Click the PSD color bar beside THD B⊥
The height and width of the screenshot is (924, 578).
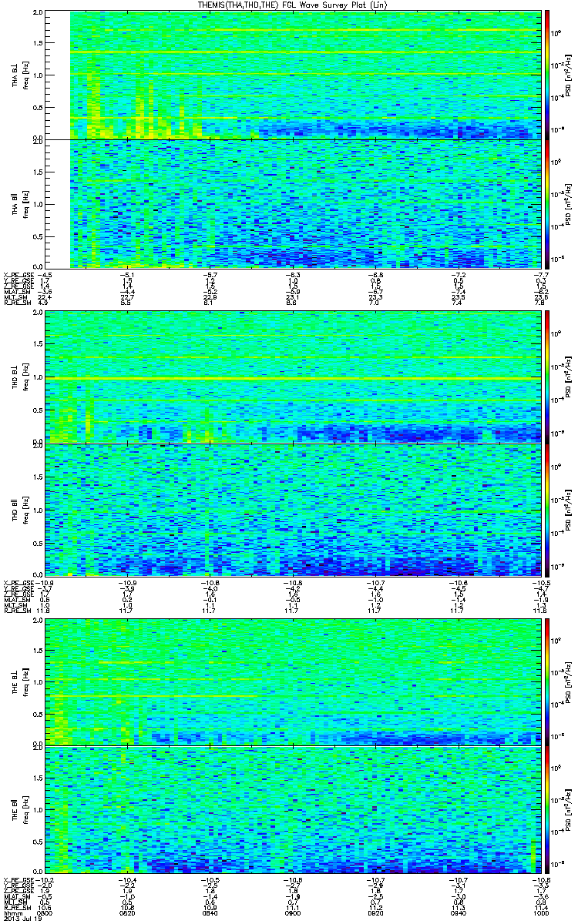pos(547,377)
